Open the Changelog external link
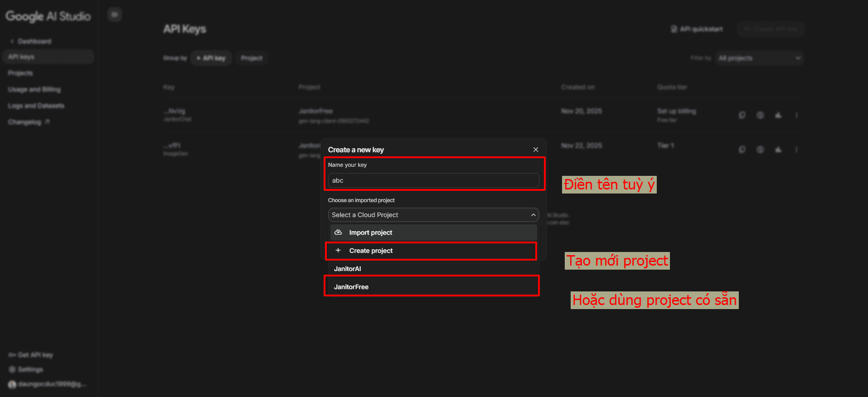This screenshot has width=868, height=397. (x=29, y=122)
